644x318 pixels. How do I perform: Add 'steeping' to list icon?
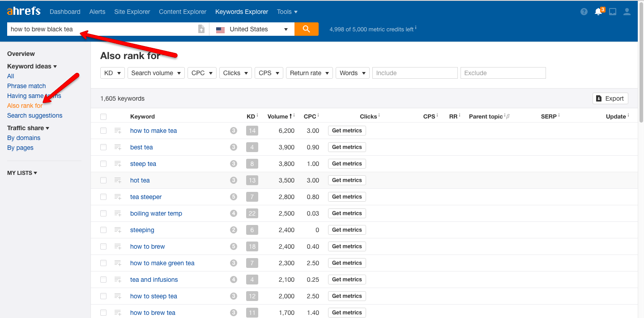[x=118, y=230]
